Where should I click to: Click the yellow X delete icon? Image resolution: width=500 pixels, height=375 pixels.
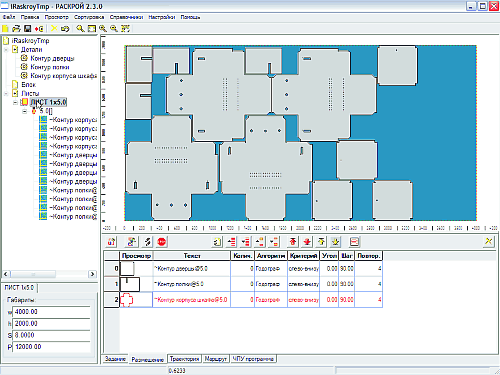pos(54,29)
